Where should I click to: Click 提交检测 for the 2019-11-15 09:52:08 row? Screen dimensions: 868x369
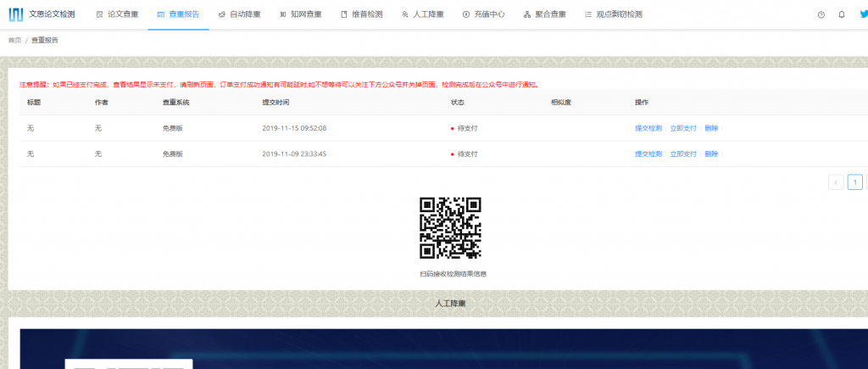pyautogui.click(x=648, y=128)
